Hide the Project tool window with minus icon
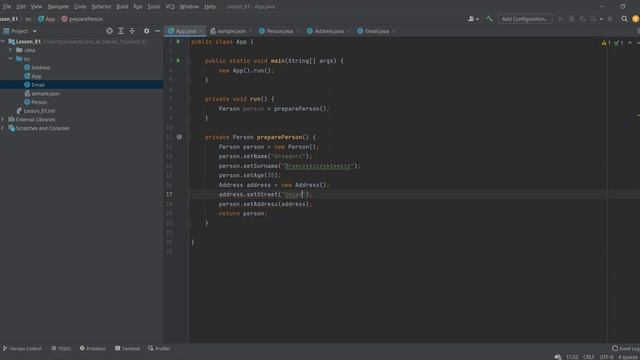Viewport: 640px width, 360px height. point(158,31)
